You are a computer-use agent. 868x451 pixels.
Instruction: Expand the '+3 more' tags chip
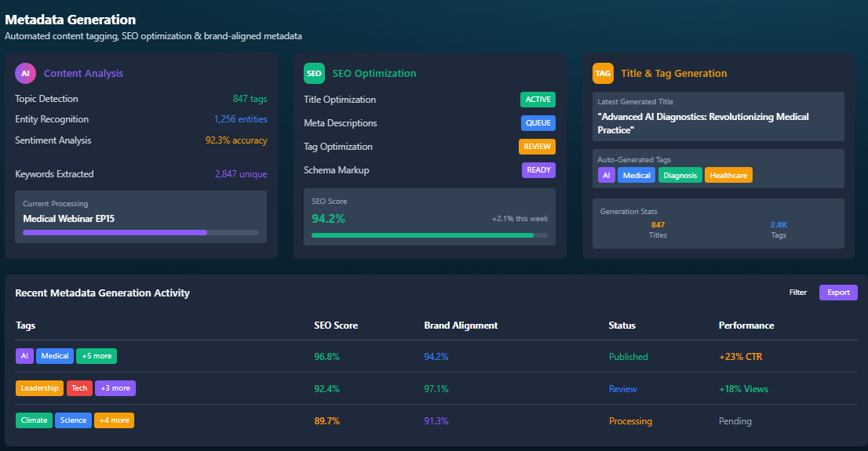[x=115, y=388]
